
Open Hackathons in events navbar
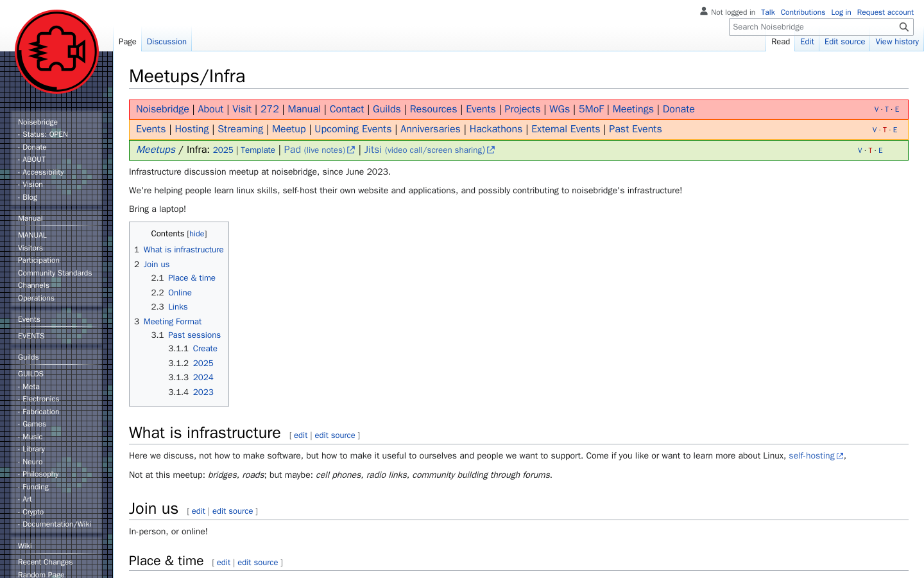(495, 129)
